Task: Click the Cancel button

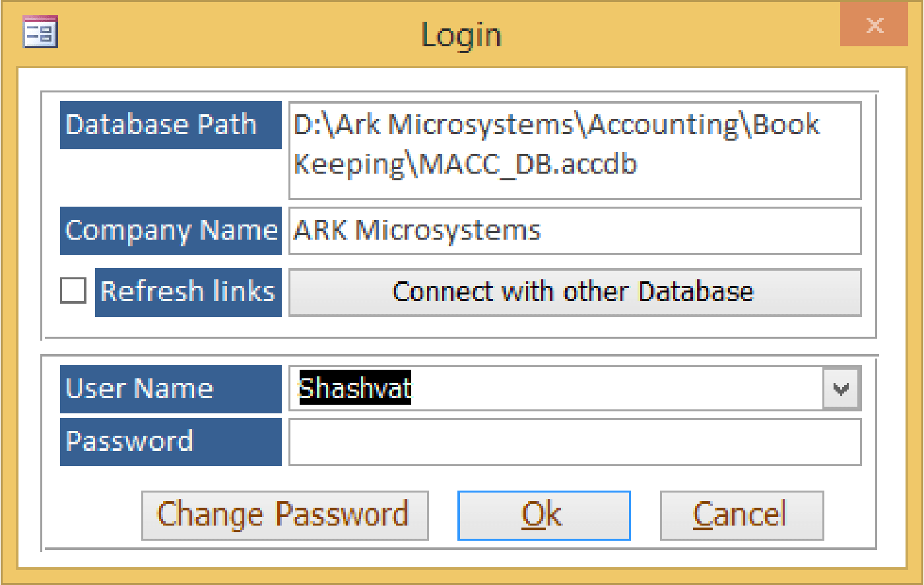Action: click(x=742, y=515)
